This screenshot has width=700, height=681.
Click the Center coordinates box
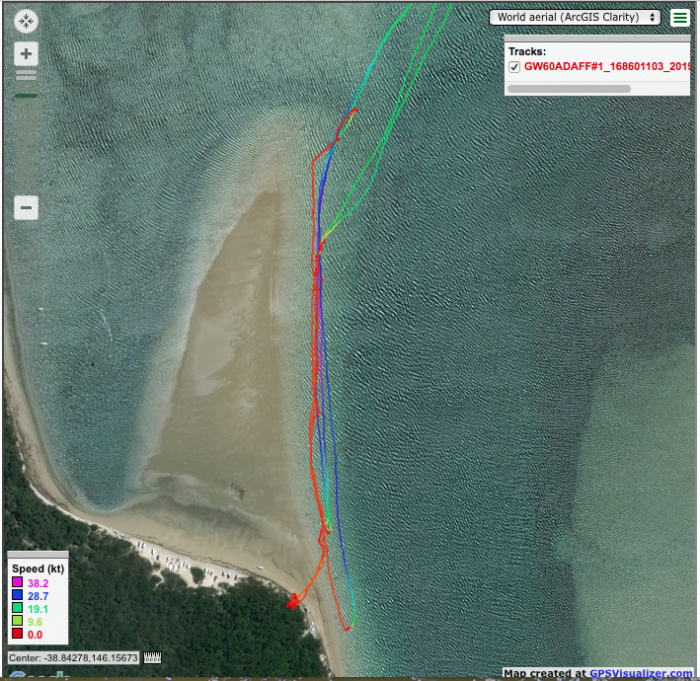[x=74, y=658]
